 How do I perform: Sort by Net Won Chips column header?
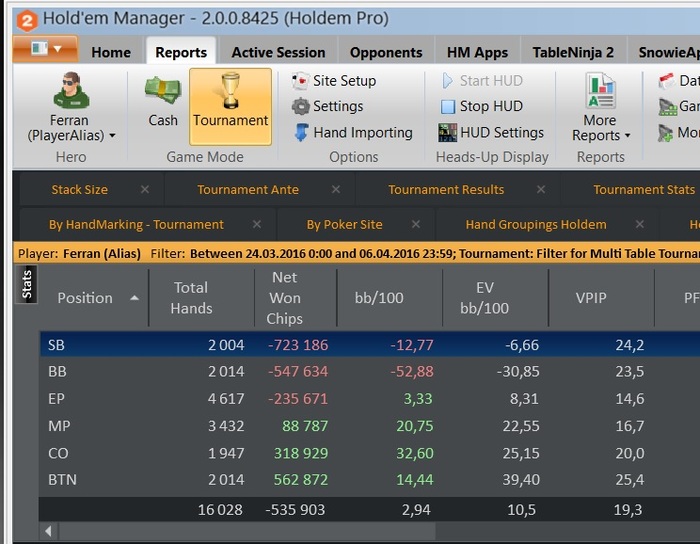pyautogui.click(x=285, y=298)
